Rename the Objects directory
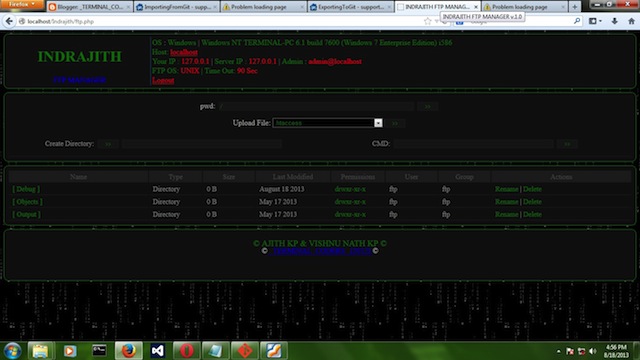This screenshot has width=640, height=360. [507, 202]
